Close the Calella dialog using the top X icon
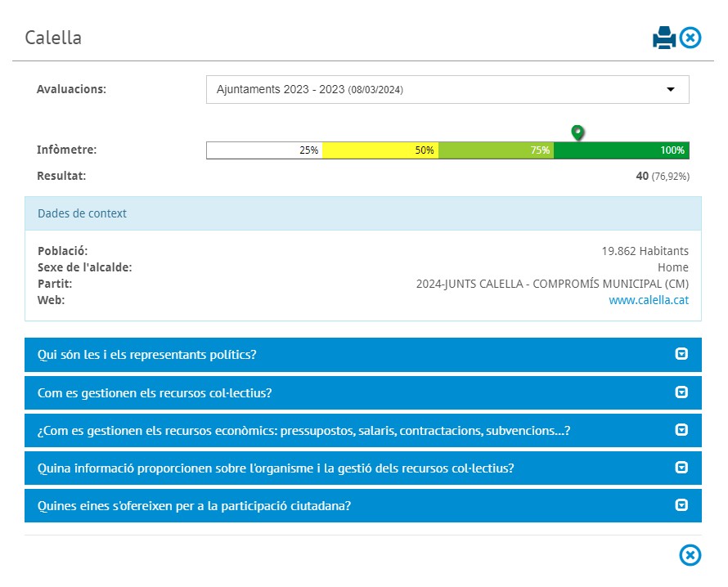The height and width of the screenshot is (587, 728). 691,38
